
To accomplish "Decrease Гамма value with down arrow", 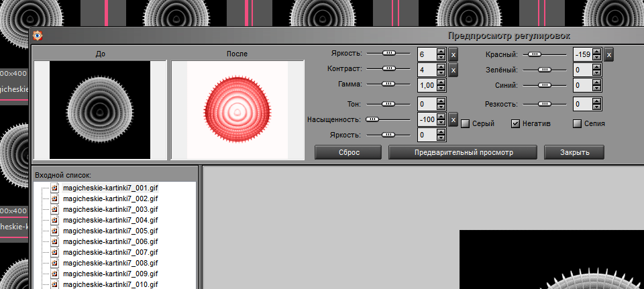I will point(441,89).
